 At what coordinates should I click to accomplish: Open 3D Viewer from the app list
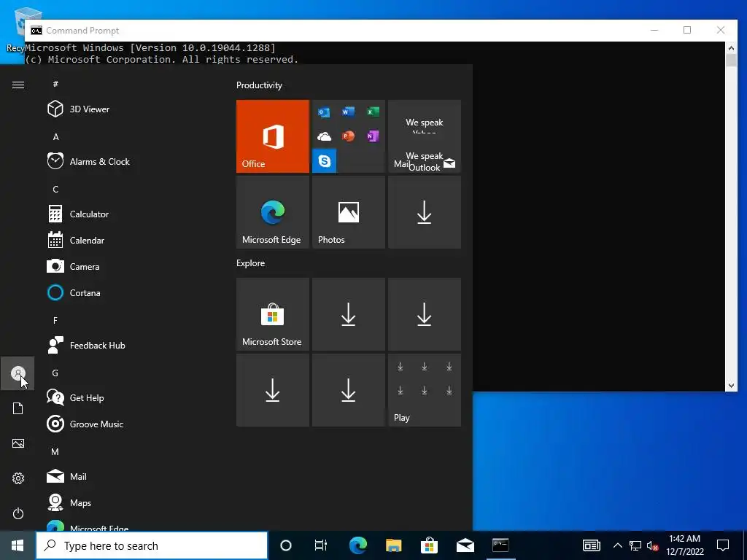point(128,109)
